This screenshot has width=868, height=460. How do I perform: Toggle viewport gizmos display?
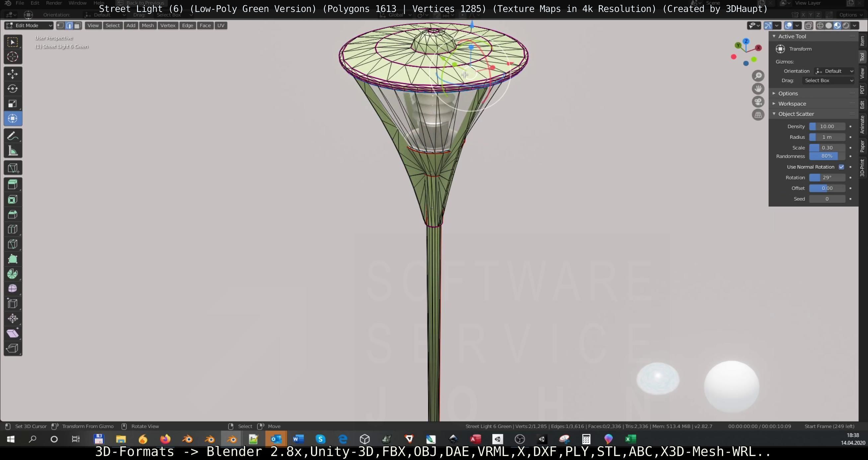coord(768,26)
